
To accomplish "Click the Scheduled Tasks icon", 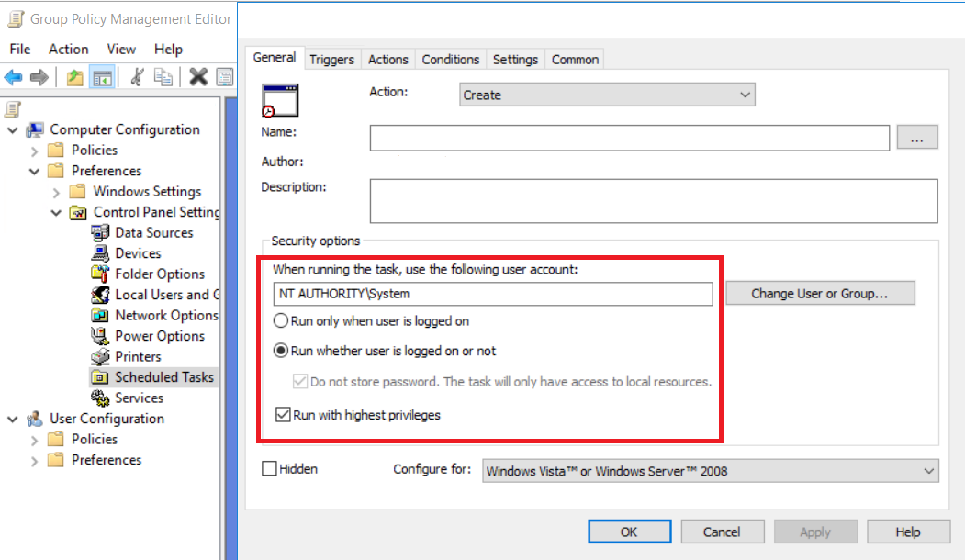I will [x=100, y=377].
